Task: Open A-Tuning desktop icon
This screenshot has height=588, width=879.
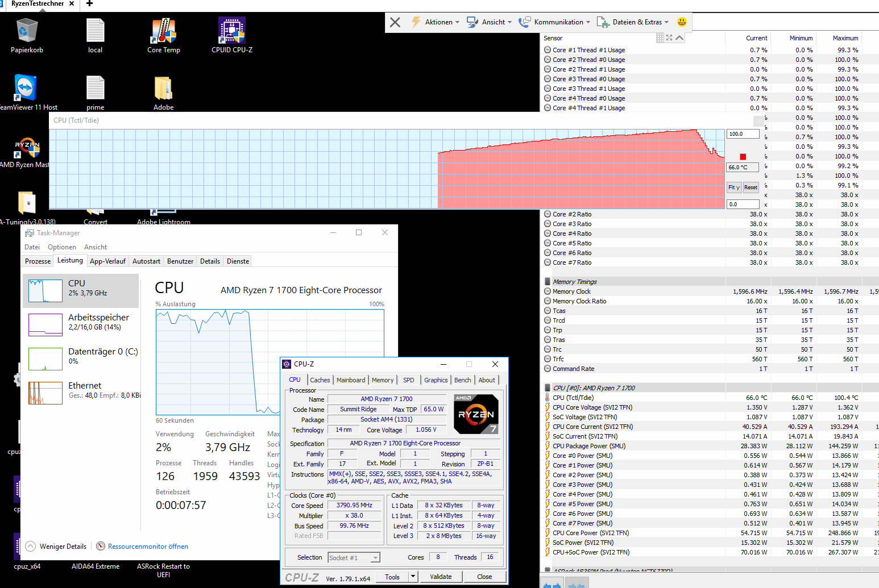Action: tap(27, 208)
